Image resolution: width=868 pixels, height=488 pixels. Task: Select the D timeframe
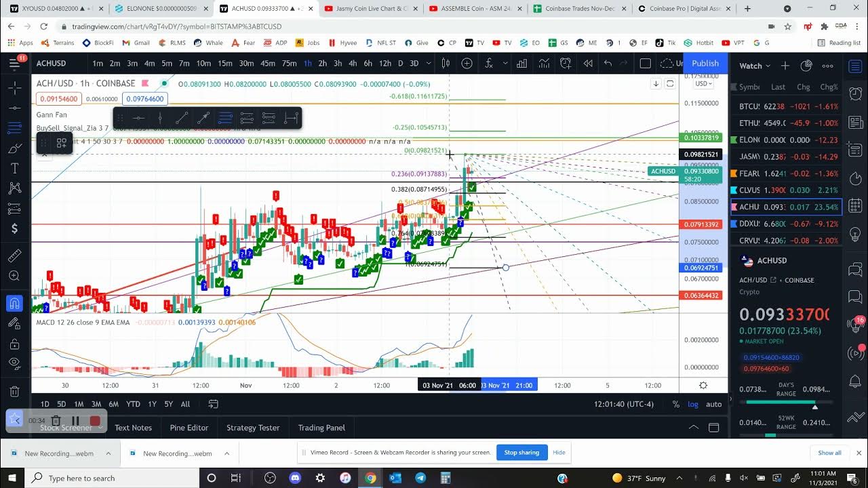click(400, 64)
